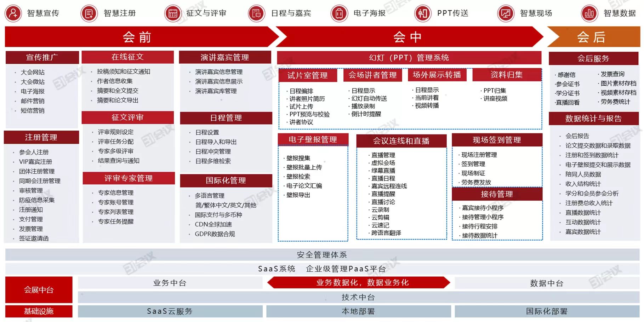Viewport: 644px width, 322px height.
Task: Click the 嘉宾远程连线 item
Action: tap(389, 186)
